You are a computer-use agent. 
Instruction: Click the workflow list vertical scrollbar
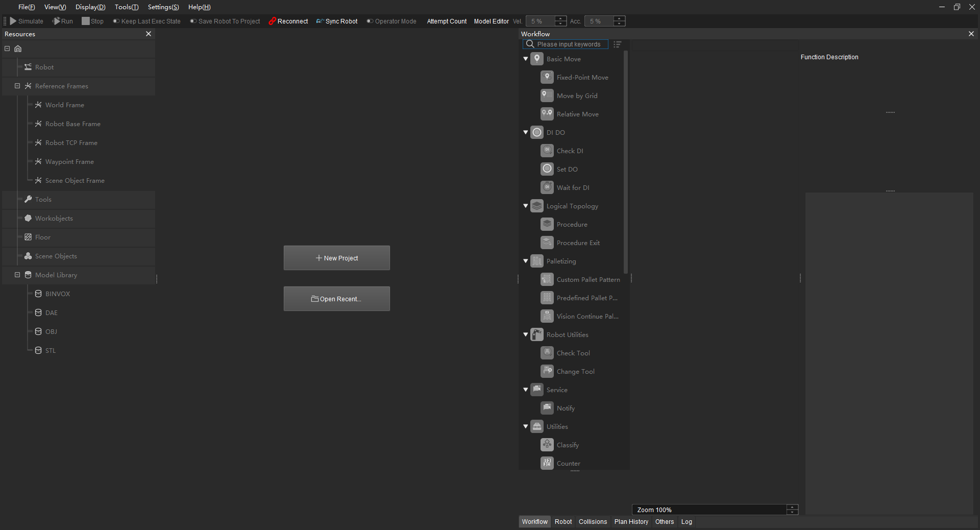pyautogui.click(x=626, y=162)
